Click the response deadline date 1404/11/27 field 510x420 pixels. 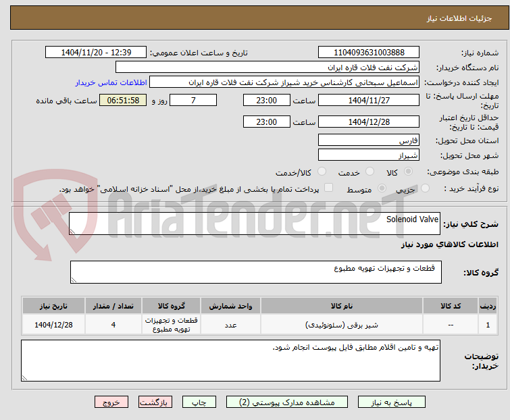369,100
